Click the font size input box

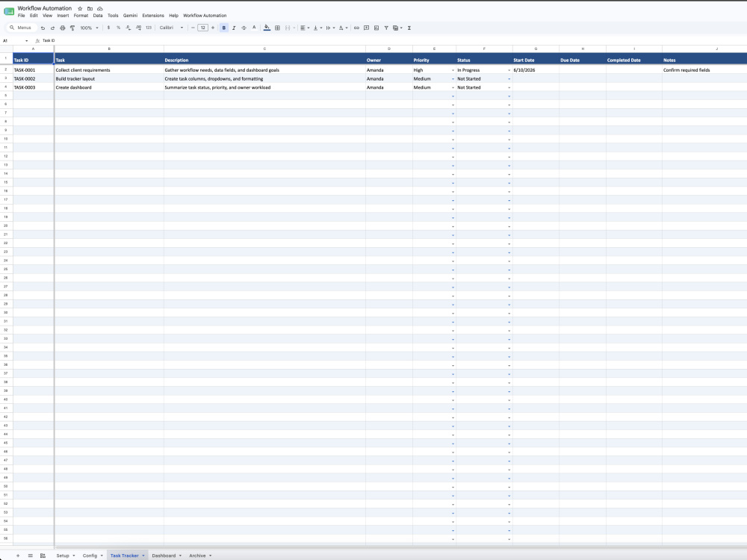[203, 28]
